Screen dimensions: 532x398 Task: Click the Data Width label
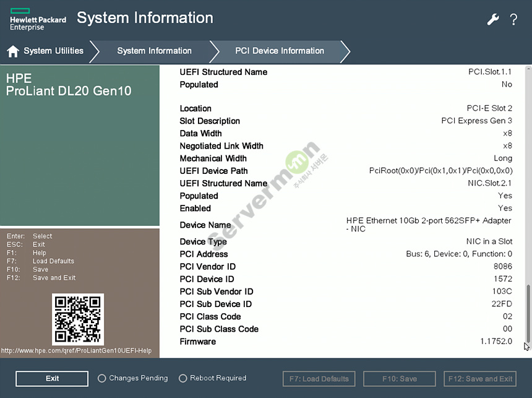click(x=201, y=134)
